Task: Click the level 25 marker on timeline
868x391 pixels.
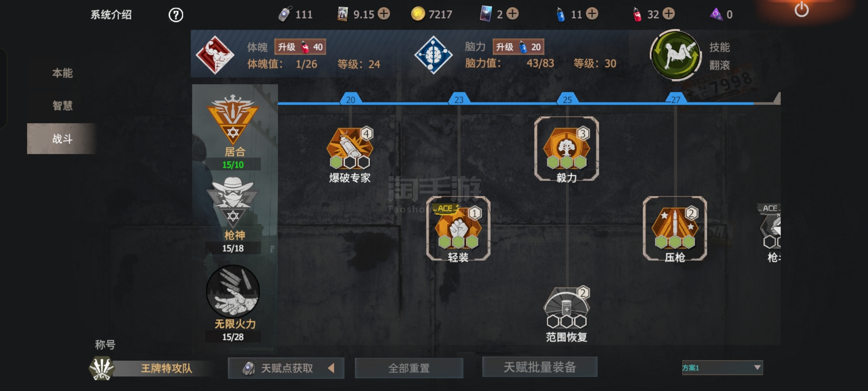Action: click(x=567, y=99)
